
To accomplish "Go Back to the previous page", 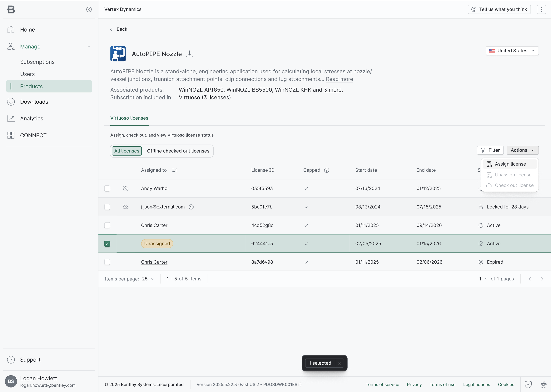I will [119, 29].
